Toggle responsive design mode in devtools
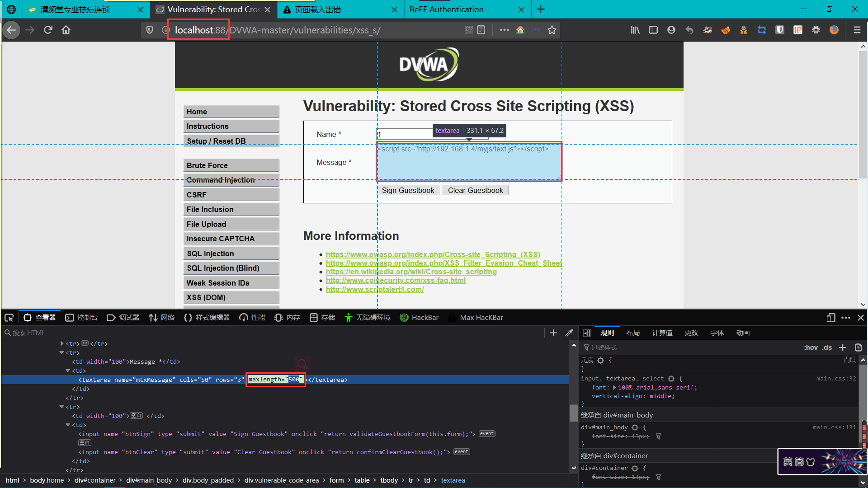This screenshot has width=868, height=488. [830, 318]
